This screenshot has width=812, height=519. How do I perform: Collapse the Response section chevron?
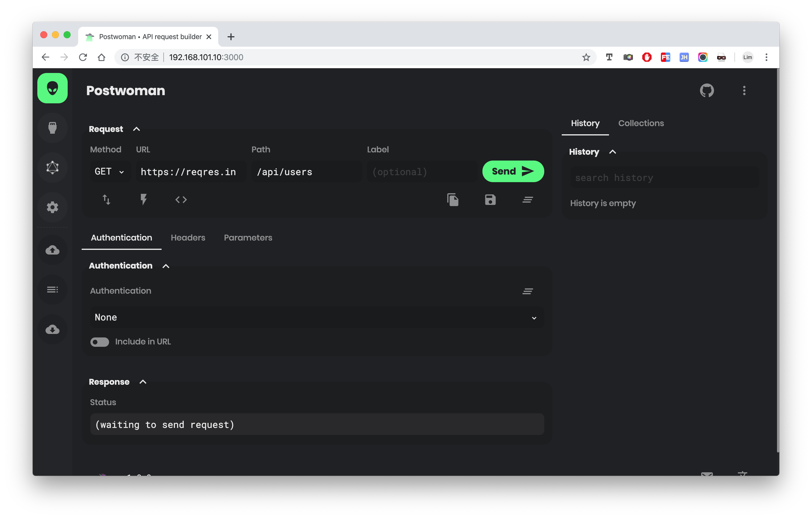click(x=143, y=382)
